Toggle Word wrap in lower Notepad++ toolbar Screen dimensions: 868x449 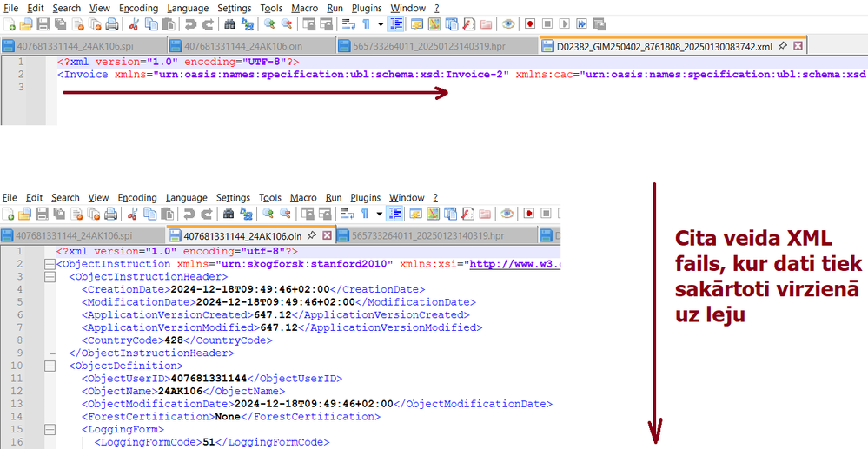pos(348,213)
